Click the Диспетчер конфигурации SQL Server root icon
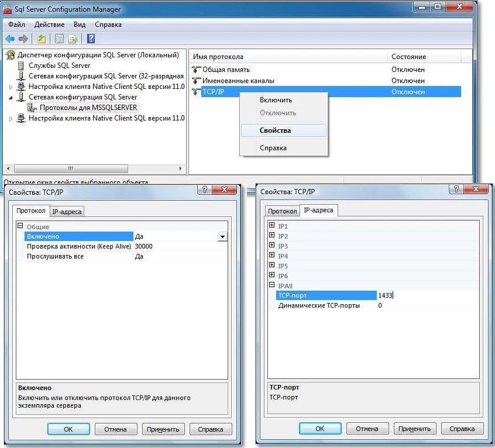Viewport: 495px width, 448px height. click(11, 56)
